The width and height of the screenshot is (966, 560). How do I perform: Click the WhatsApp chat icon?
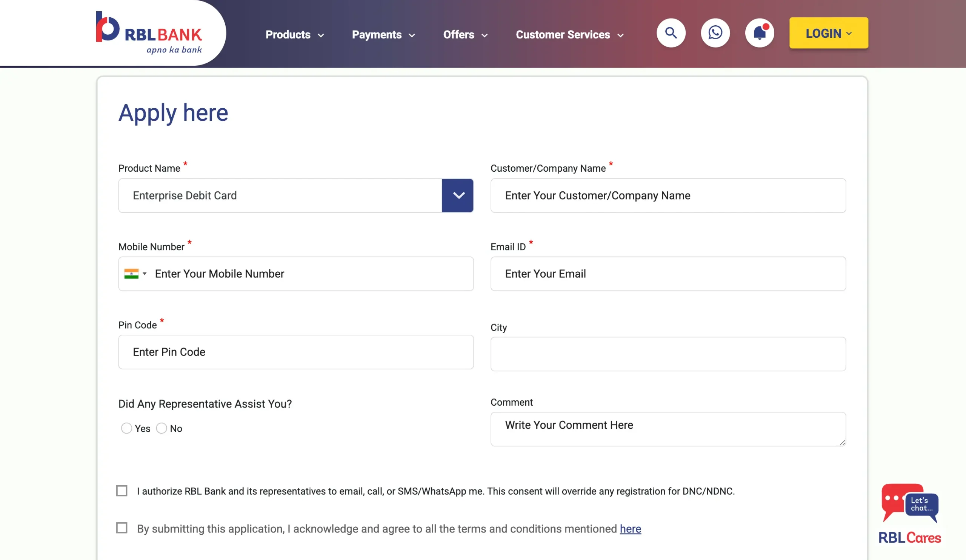coord(715,33)
